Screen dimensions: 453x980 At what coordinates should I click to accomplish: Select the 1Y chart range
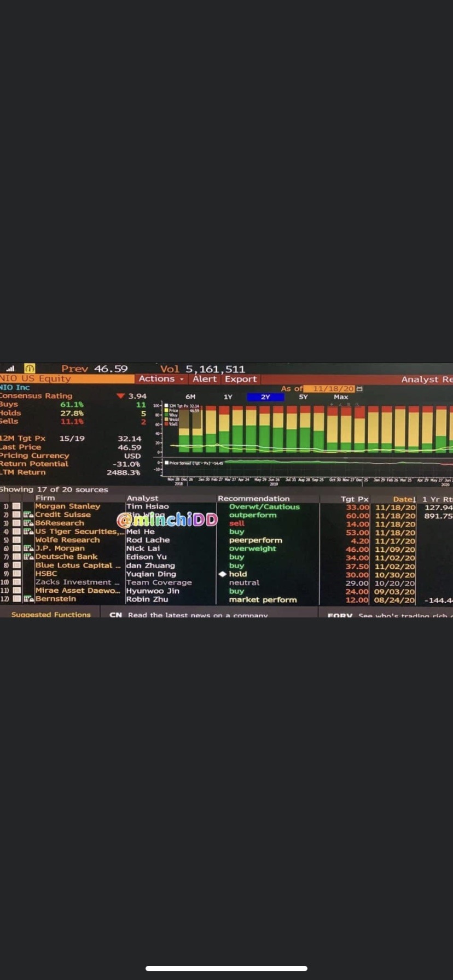[x=228, y=397]
